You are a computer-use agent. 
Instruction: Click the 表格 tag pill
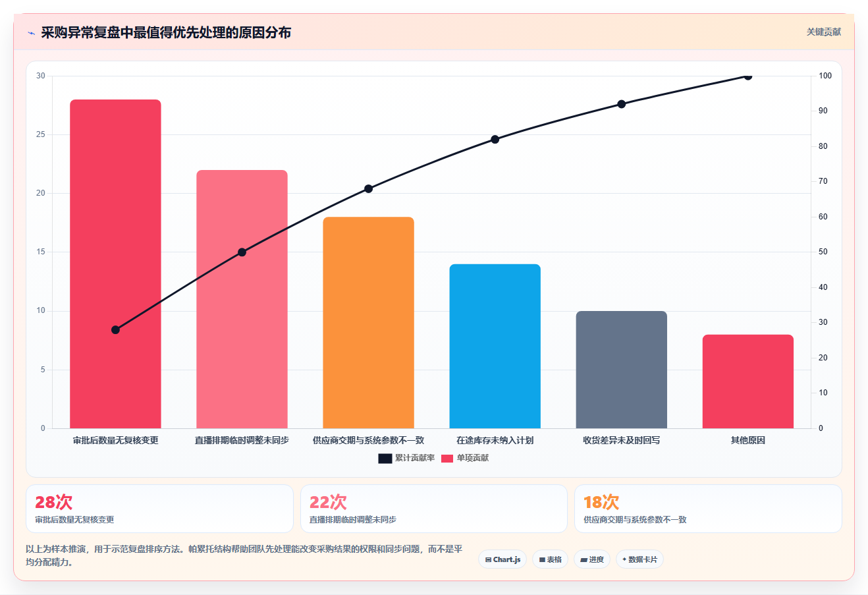click(550, 559)
